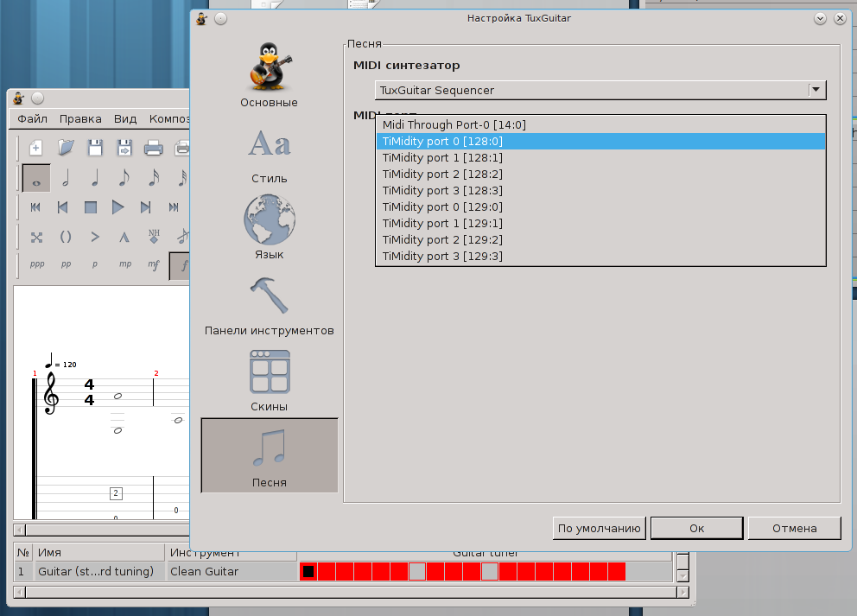Click the last red measure block

click(x=617, y=572)
